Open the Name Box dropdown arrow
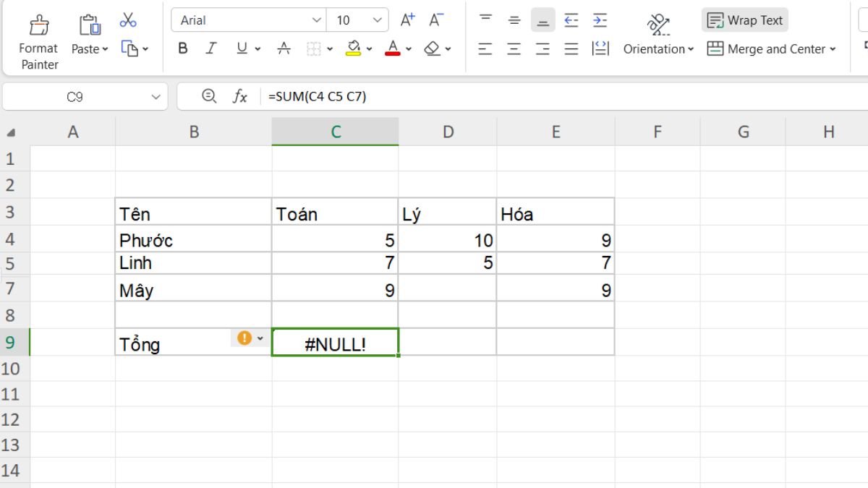The height and width of the screenshot is (488, 868). click(156, 97)
